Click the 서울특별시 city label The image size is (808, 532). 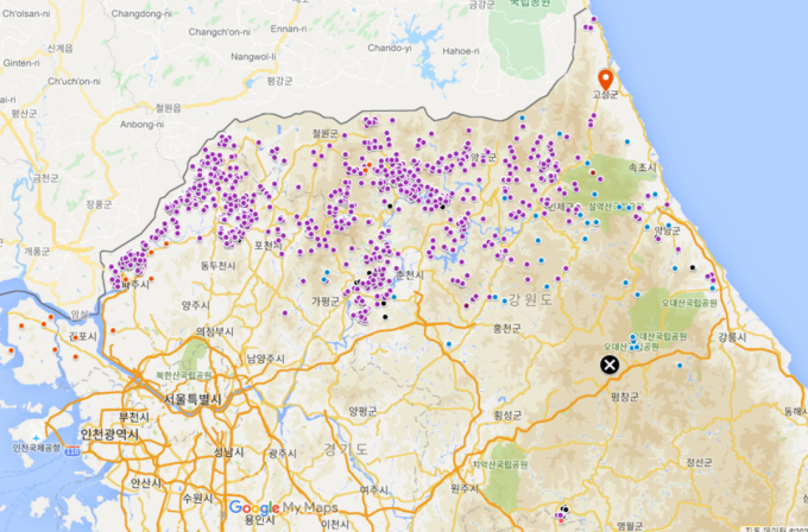pos(193,399)
